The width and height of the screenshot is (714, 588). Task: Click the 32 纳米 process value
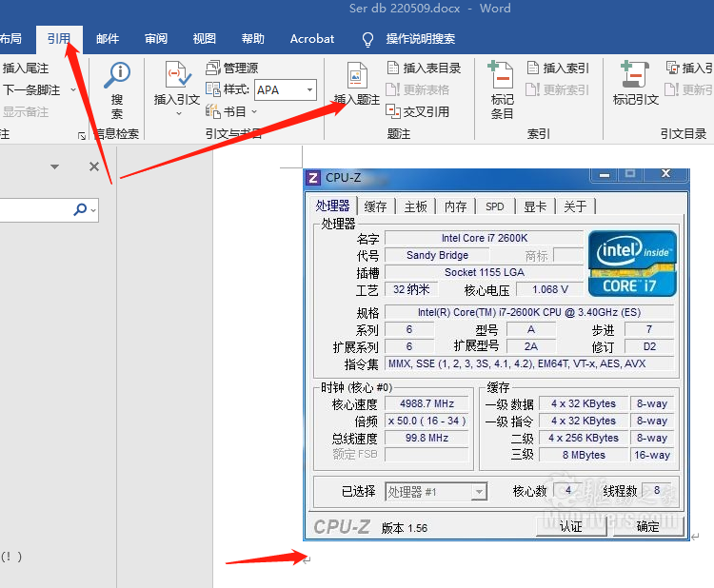pos(411,289)
